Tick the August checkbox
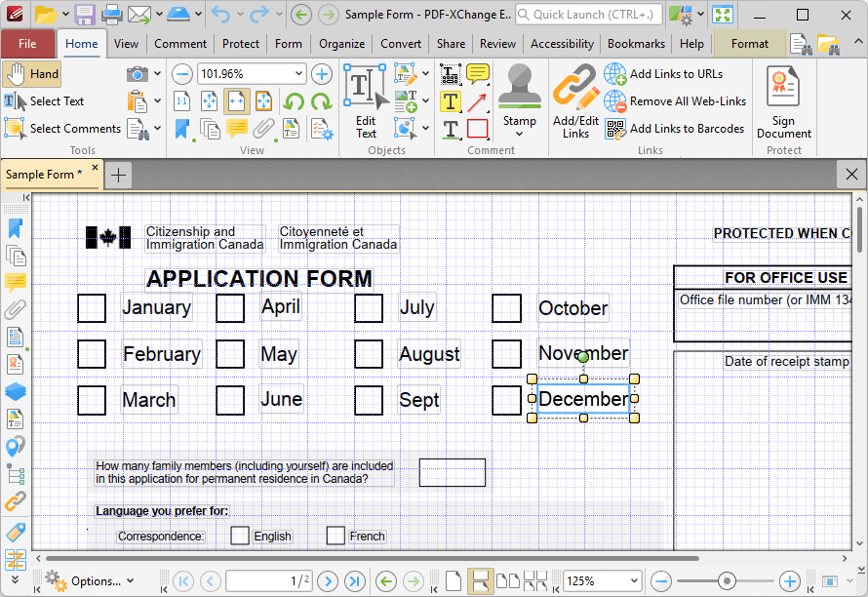Screen dimensions: 868x597 pyautogui.click(x=369, y=354)
